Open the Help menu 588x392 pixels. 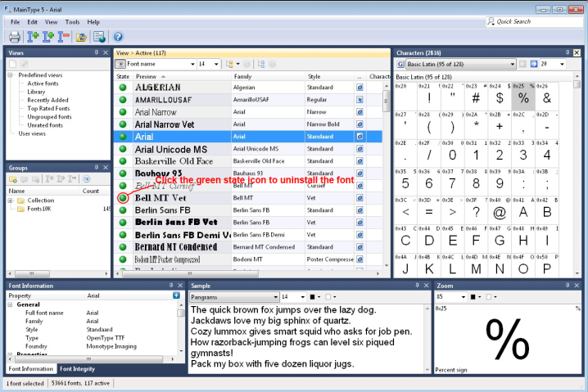click(x=93, y=22)
